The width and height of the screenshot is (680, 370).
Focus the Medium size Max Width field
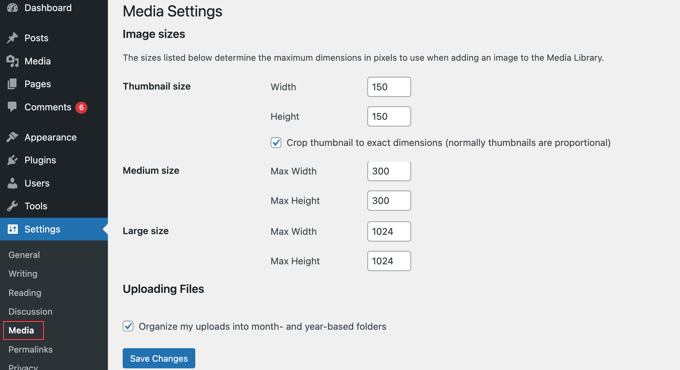coord(389,171)
